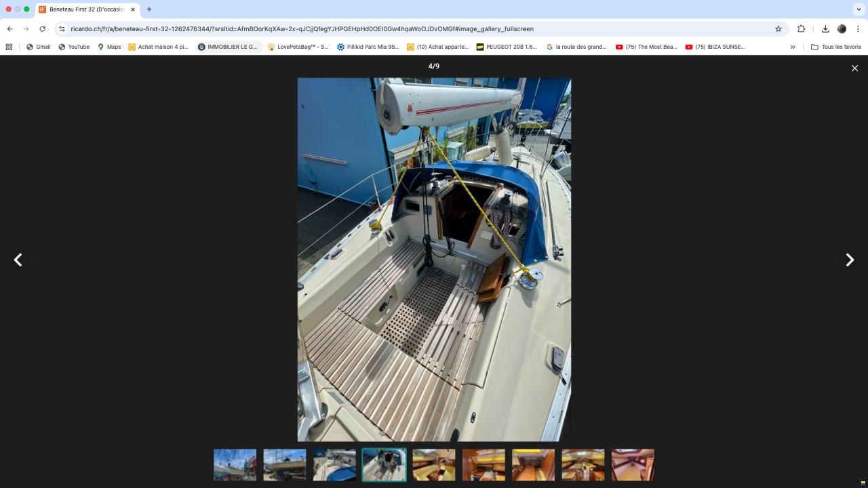Open Tous les favoris folder
Image resolution: width=868 pixels, height=488 pixels.
tap(836, 47)
